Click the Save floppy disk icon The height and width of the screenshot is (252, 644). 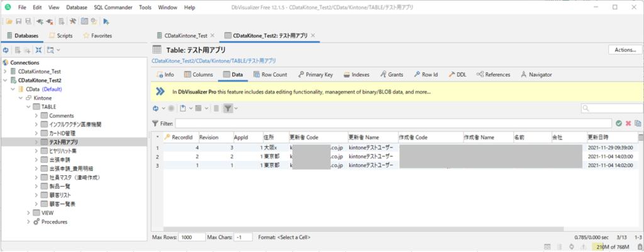(19, 21)
